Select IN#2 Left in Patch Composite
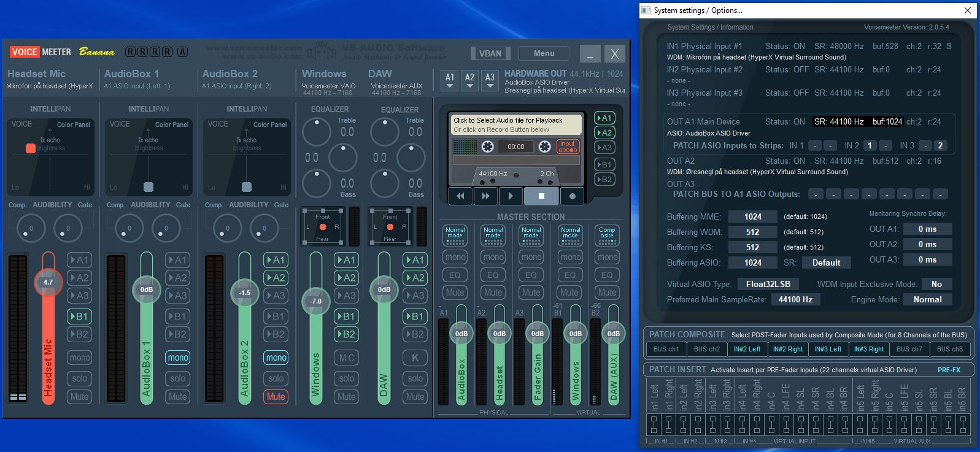Image resolution: width=980 pixels, height=452 pixels. click(747, 349)
